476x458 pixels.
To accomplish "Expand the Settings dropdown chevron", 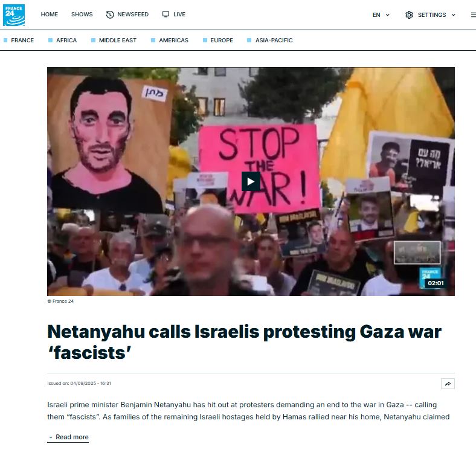I will [x=453, y=15].
